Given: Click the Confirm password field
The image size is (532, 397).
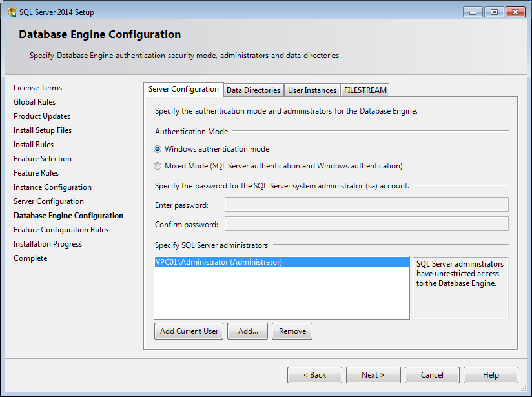Looking at the screenshot, I should 367,224.
